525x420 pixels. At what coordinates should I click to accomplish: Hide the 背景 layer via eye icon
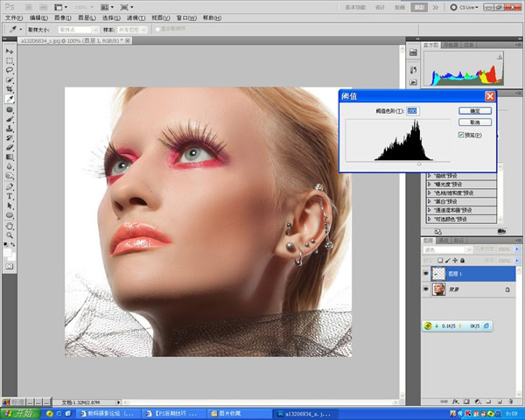pos(427,290)
